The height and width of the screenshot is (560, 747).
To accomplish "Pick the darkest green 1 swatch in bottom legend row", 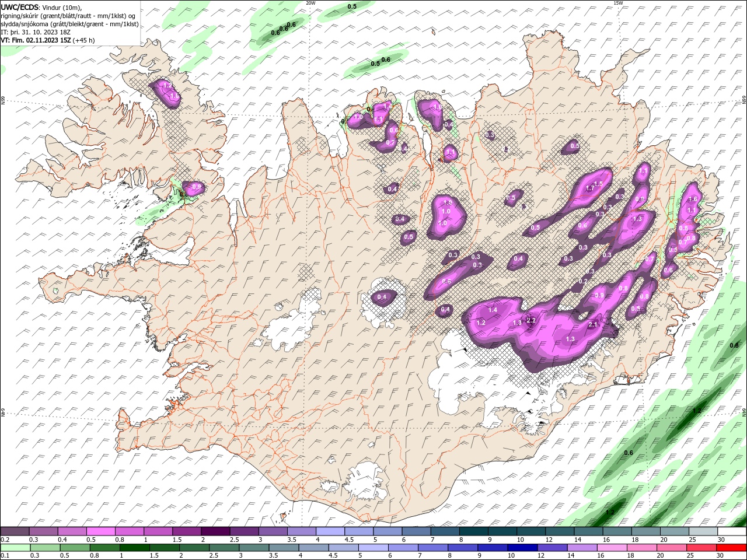I will 134,548.
